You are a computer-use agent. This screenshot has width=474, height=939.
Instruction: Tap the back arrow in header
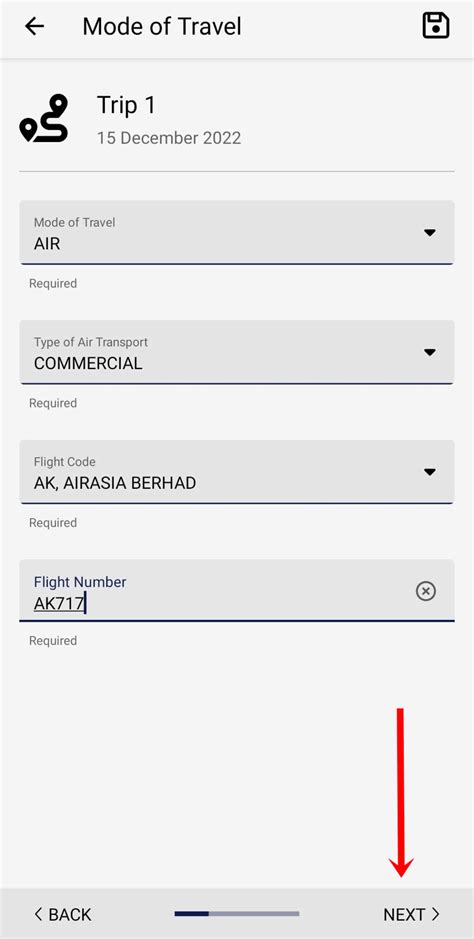click(35, 26)
